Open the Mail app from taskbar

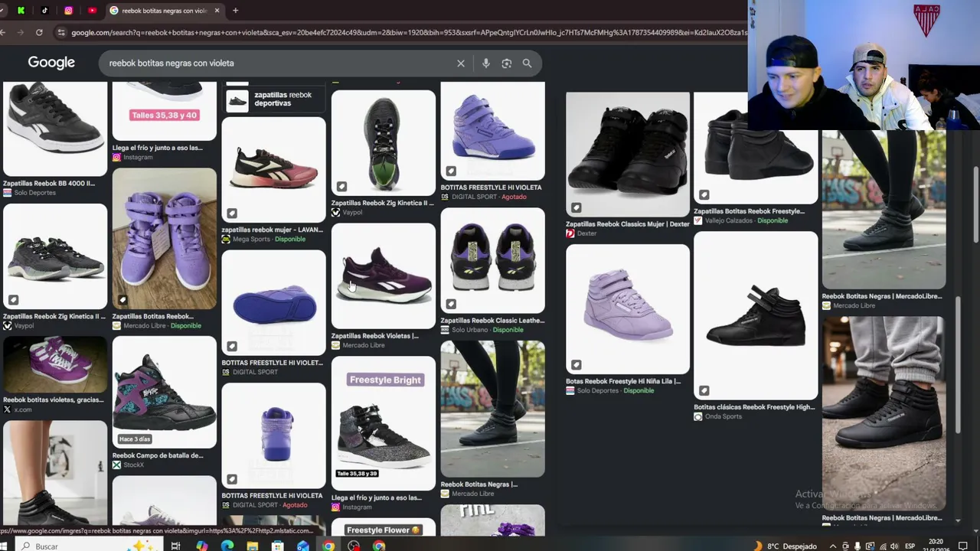302,546
